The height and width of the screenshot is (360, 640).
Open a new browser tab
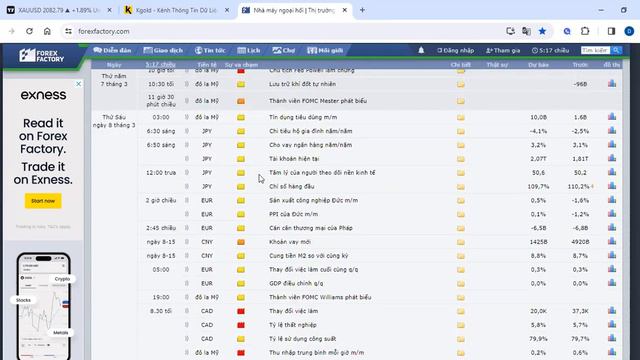(362, 10)
